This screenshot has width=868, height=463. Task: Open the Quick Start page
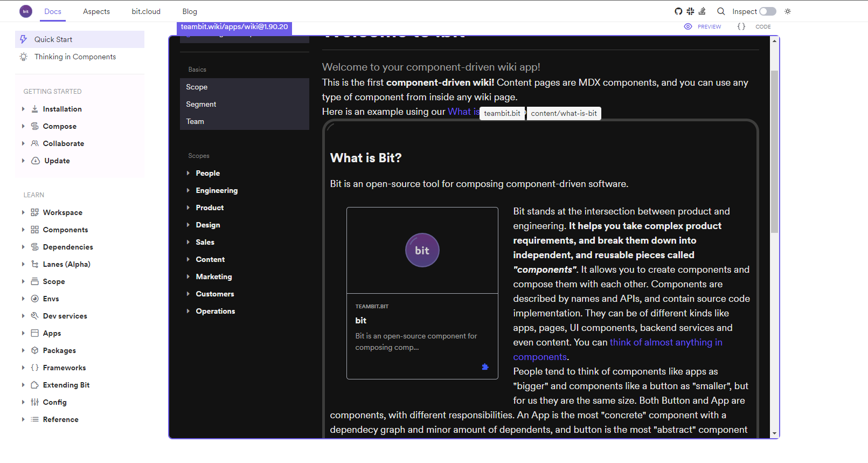[80, 39]
